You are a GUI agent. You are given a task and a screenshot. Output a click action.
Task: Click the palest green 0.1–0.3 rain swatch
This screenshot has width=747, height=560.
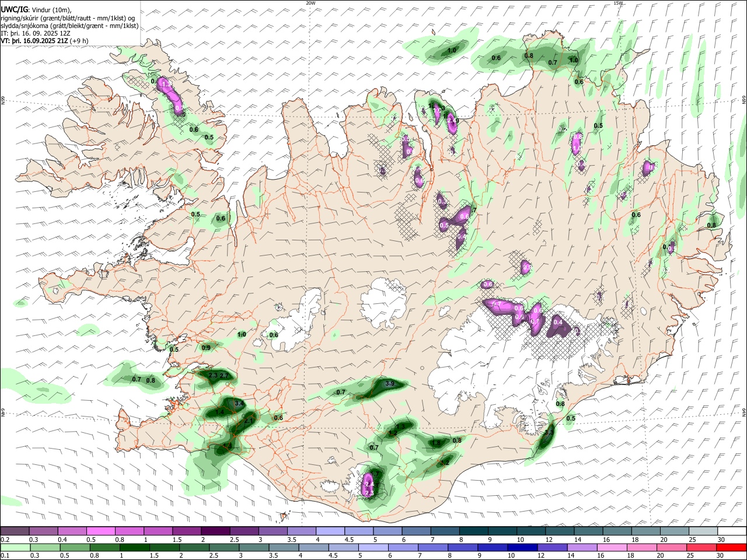click(x=15, y=547)
